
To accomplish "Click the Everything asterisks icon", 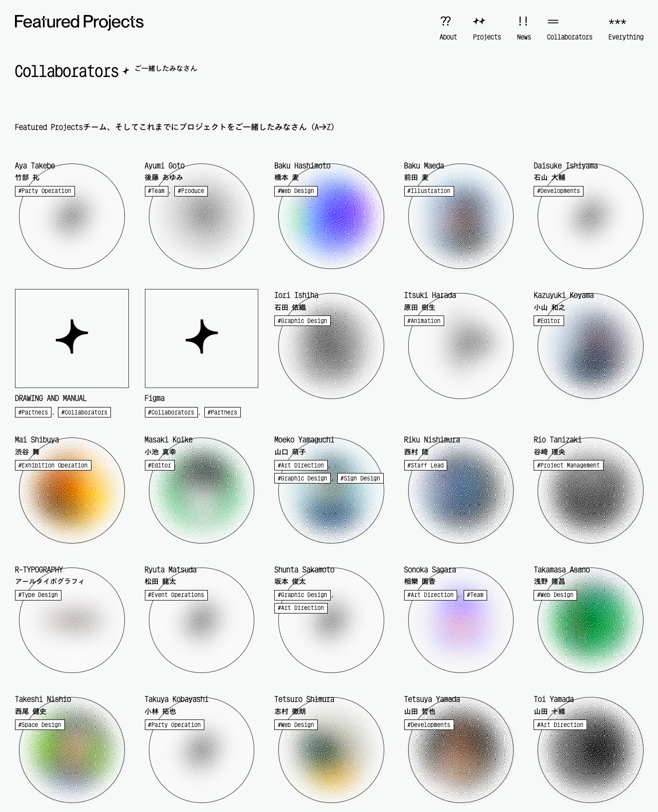I will tap(618, 22).
